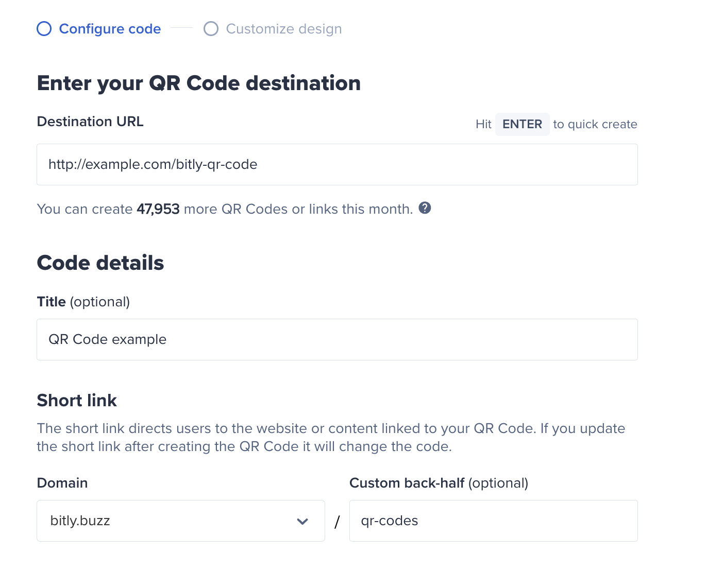
Task: Select the Customize design radio button
Action: point(211,29)
